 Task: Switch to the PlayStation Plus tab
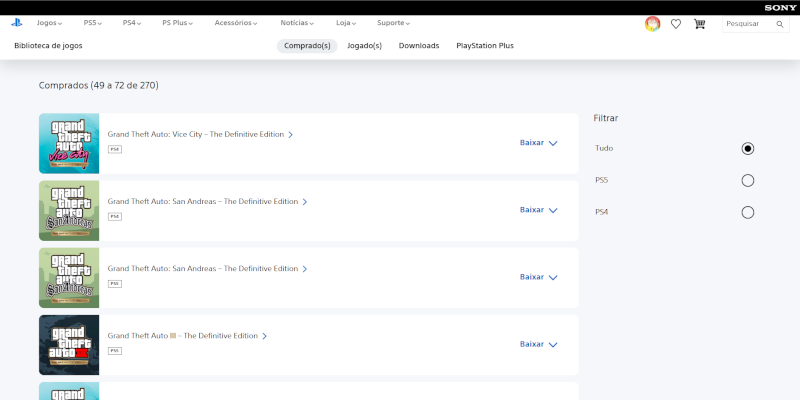point(485,46)
